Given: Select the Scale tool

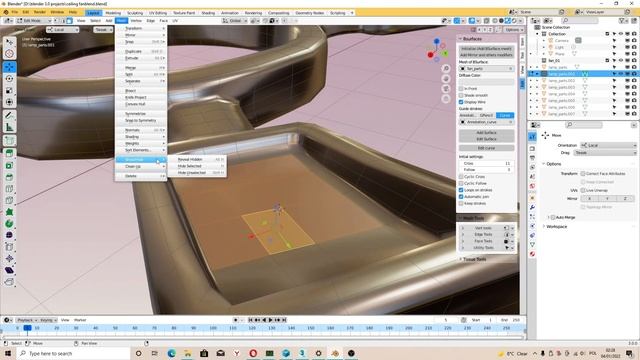Looking at the screenshot, I should point(9,91).
